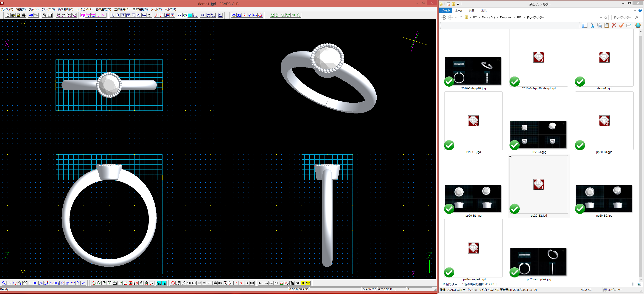Toggle the checkbox on pp20-B2.jgd
644x294 pixels.
[510, 157]
